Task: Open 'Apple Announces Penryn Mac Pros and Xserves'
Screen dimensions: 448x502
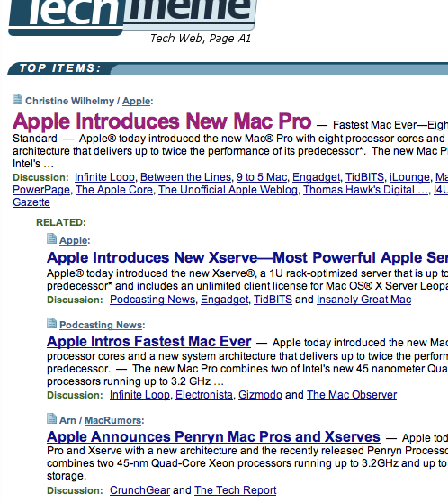Action: coord(213,436)
